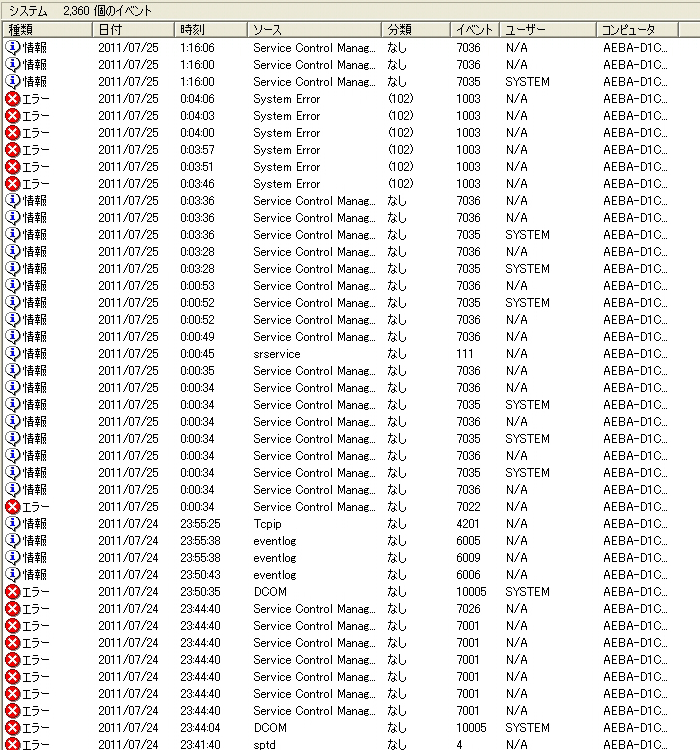Viewport: 700px width, 750px height.
Task: Click the info icon on the 0:00:49 row
Action: click(x=13, y=336)
